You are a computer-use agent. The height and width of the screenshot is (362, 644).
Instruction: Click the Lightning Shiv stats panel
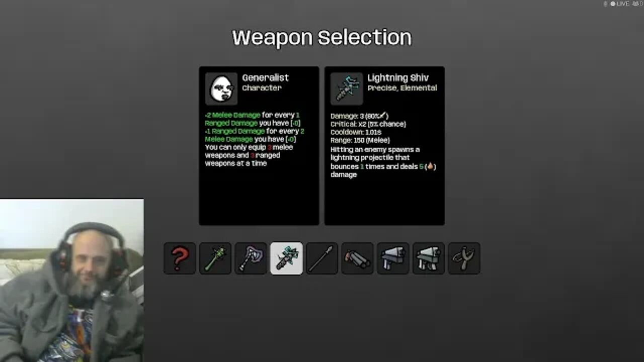click(x=384, y=146)
